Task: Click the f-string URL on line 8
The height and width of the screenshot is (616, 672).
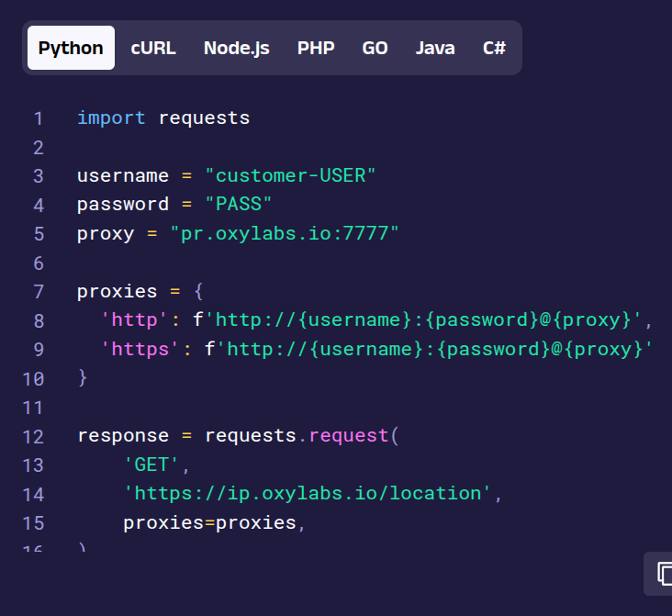Action: [418, 320]
